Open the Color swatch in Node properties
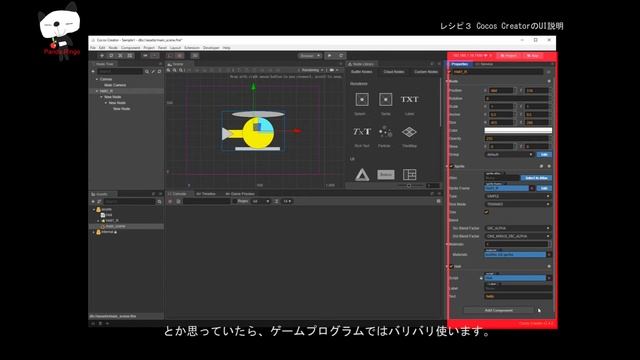640x360 pixels. point(518,130)
